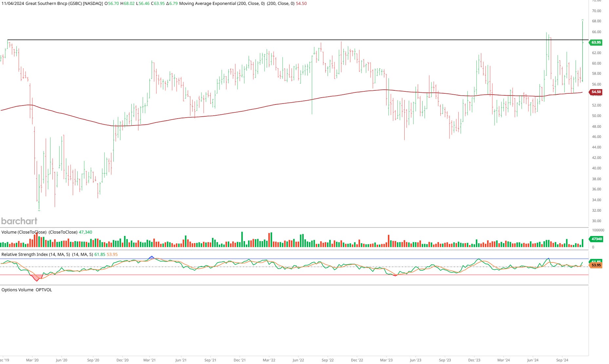609x364 pixels.
Task: Click the Sep '24 date axis label
Action: 562,360
